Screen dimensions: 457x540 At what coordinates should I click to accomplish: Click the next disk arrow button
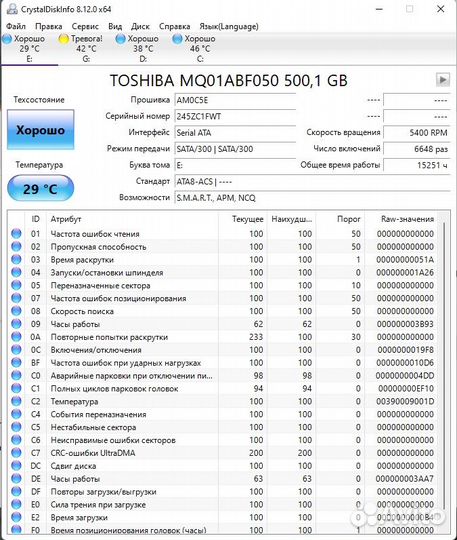pos(443,80)
